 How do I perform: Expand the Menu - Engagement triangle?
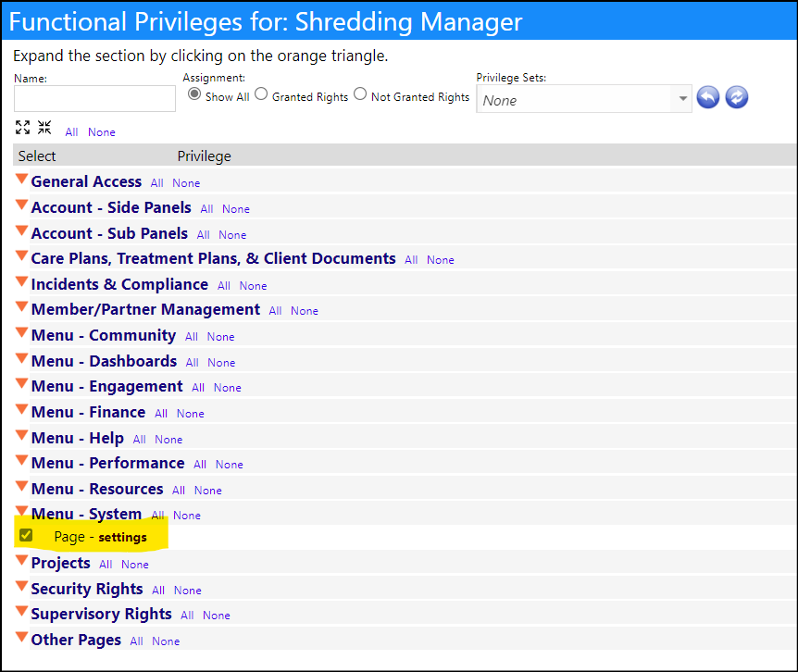point(21,383)
